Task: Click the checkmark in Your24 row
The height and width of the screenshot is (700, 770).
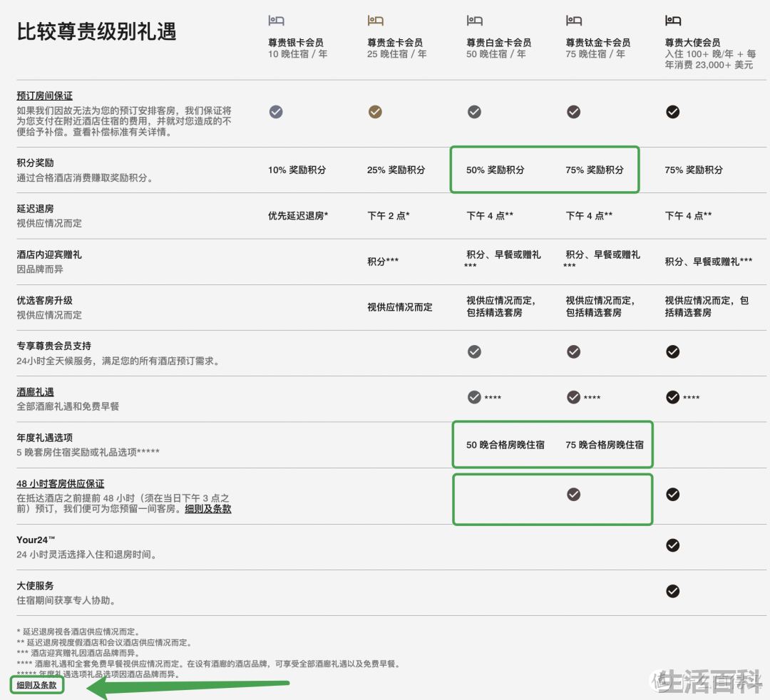Action: point(673,545)
